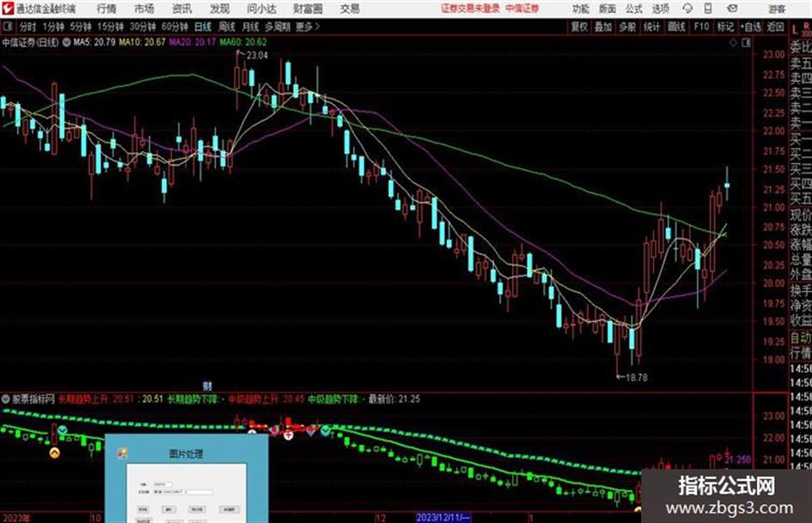Click the 23.04 high price label
This screenshot has height=523, width=812.
[x=257, y=56]
